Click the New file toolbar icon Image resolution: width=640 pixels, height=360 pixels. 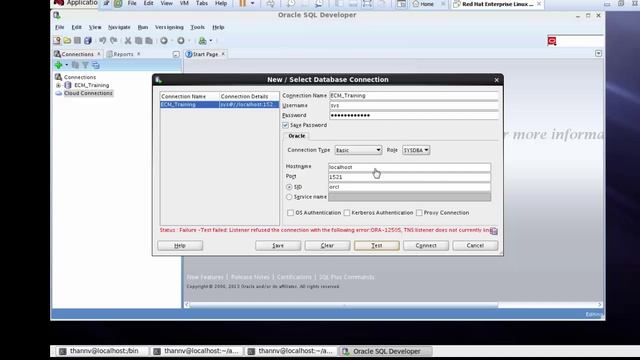click(x=57, y=40)
